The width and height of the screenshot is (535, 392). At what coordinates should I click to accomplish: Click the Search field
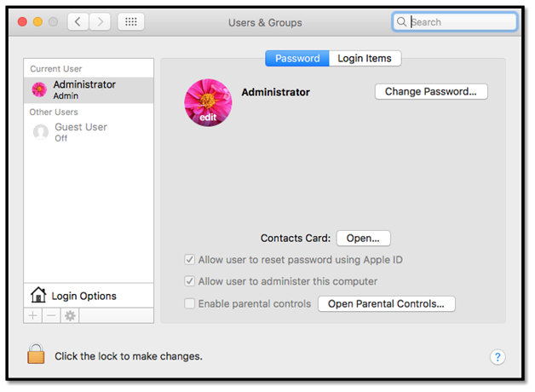click(x=461, y=22)
